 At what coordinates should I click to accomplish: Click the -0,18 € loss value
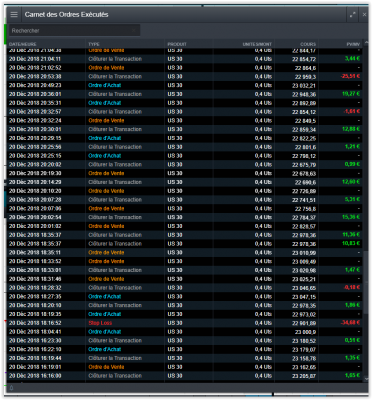click(x=352, y=288)
